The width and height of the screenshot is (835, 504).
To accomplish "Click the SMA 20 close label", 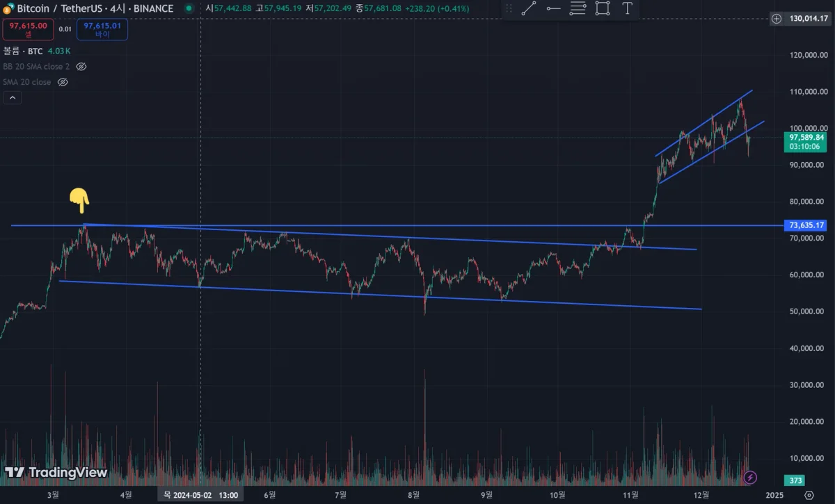I will click(x=27, y=82).
